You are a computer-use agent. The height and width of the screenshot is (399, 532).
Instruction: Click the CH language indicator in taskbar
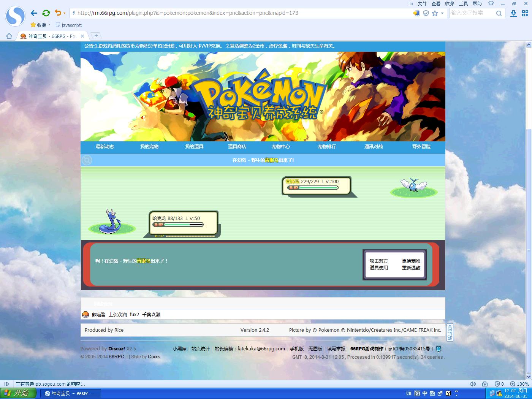(408, 393)
